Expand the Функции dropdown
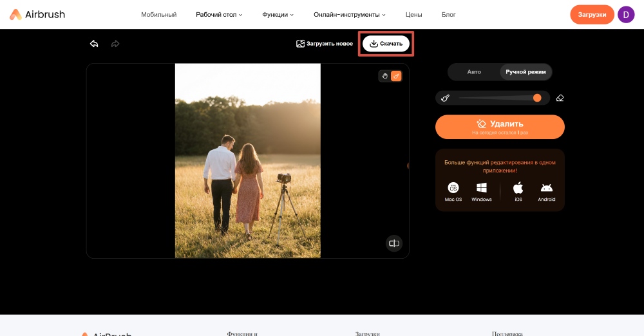 (278, 14)
